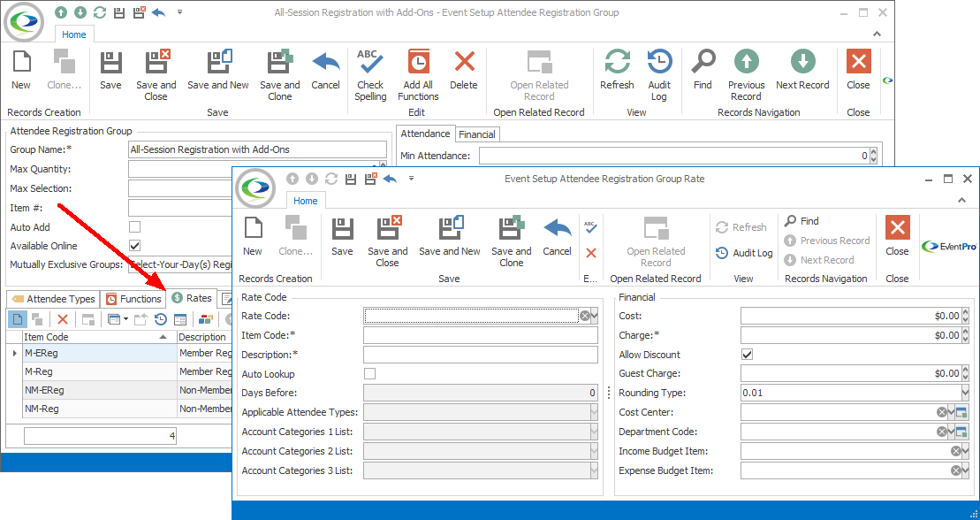Click Save and Close in Registration Group window
The height and width of the screenshot is (520, 980).
tap(156, 76)
